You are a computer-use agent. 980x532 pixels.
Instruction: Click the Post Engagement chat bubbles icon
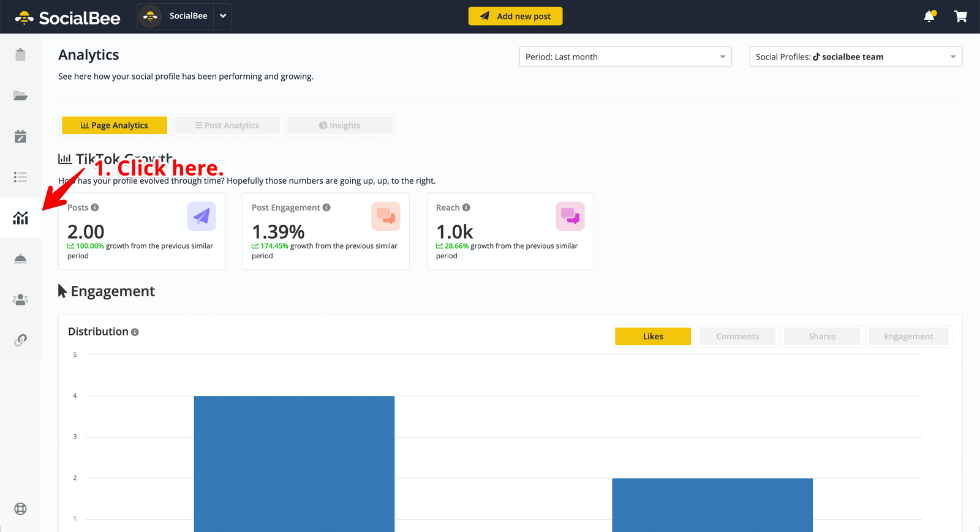tap(386, 216)
